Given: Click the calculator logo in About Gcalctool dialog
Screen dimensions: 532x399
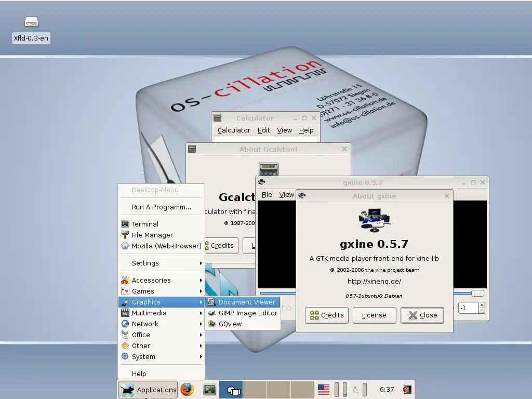Looking at the screenshot, I should tap(269, 169).
